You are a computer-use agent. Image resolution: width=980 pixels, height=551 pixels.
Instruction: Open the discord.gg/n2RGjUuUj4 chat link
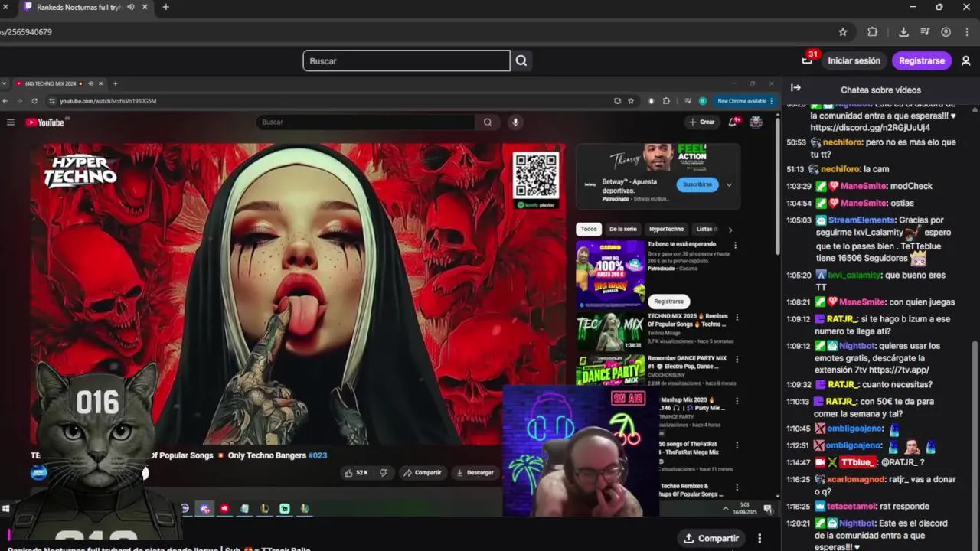coord(871,128)
